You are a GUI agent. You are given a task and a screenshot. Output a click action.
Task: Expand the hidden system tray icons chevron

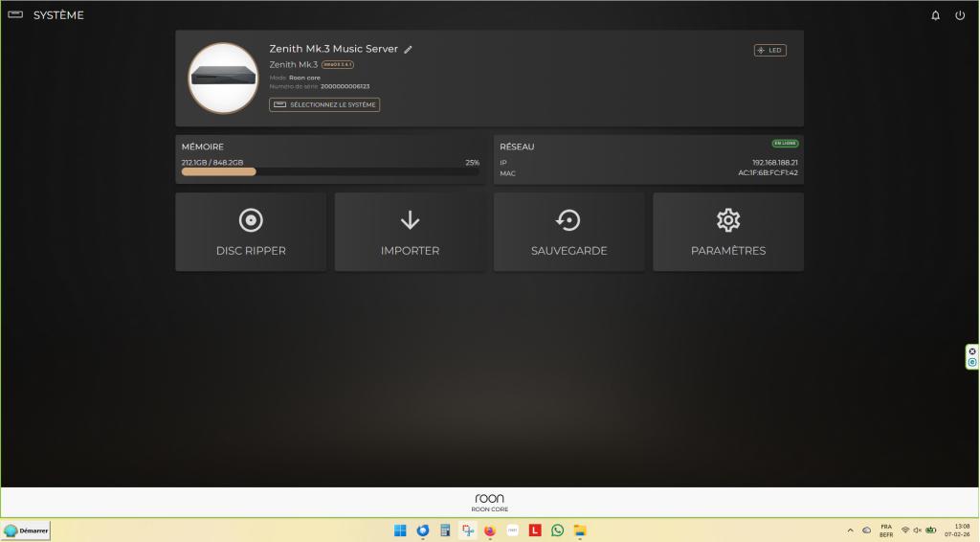(x=850, y=531)
